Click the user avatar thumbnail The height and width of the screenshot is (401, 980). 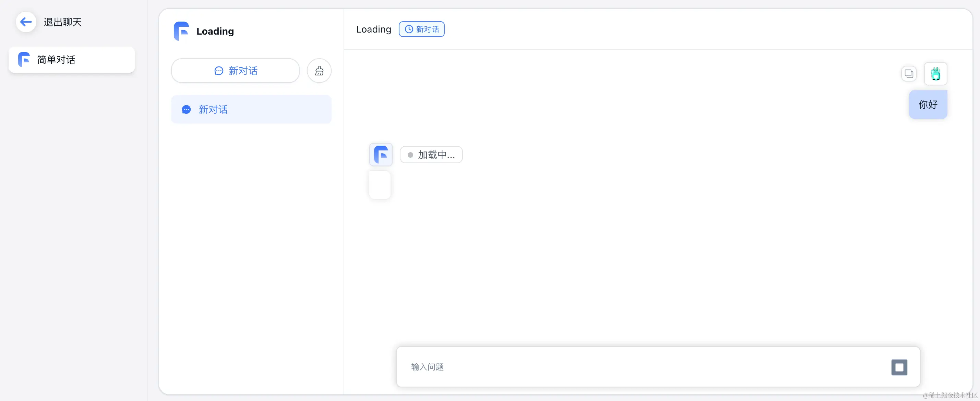[935, 73]
